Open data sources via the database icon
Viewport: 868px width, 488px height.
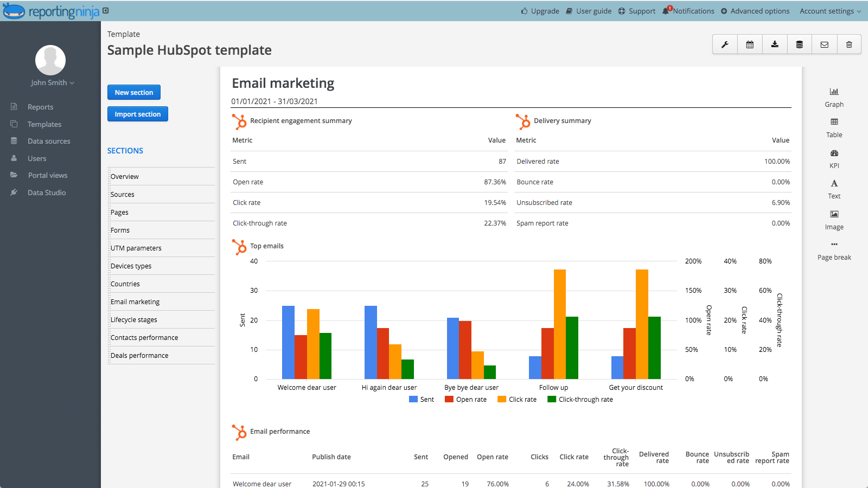click(x=799, y=44)
